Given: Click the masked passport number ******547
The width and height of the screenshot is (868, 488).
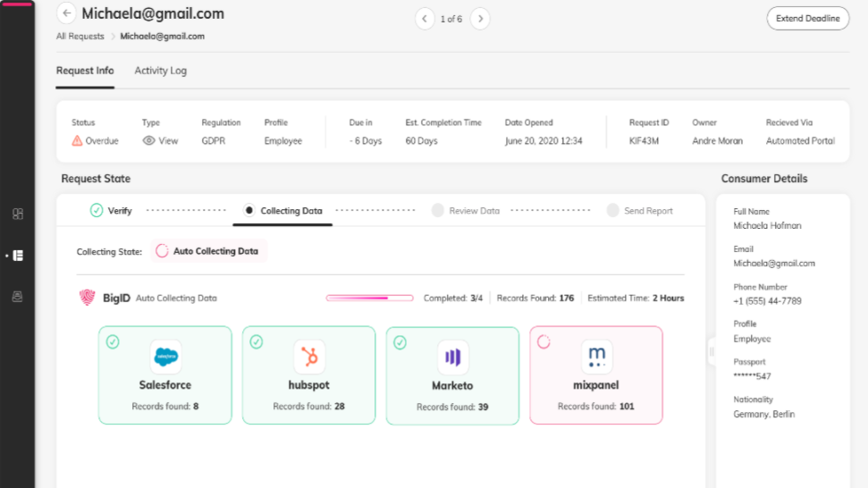Looking at the screenshot, I should [x=753, y=376].
